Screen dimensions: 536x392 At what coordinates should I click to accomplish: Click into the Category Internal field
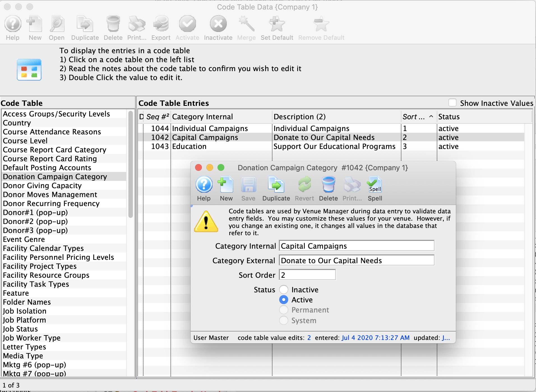click(x=357, y=246)
